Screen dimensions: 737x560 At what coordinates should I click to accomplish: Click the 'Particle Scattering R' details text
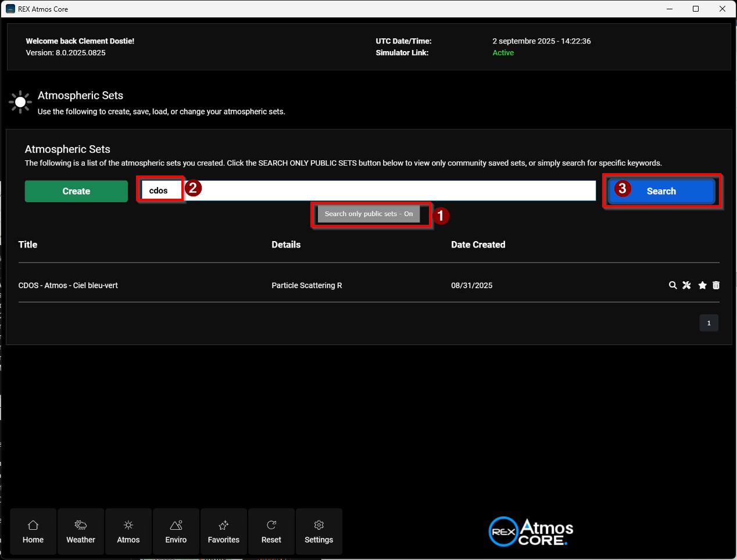(307, 285)
